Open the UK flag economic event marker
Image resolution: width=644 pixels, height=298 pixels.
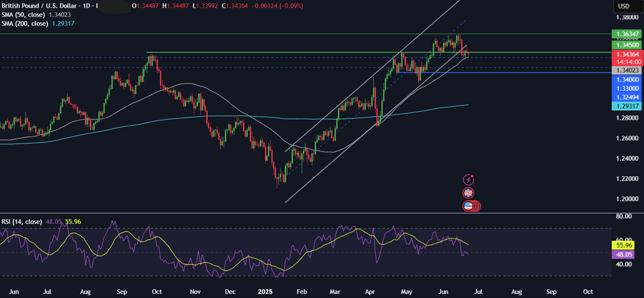coord(468,193)
